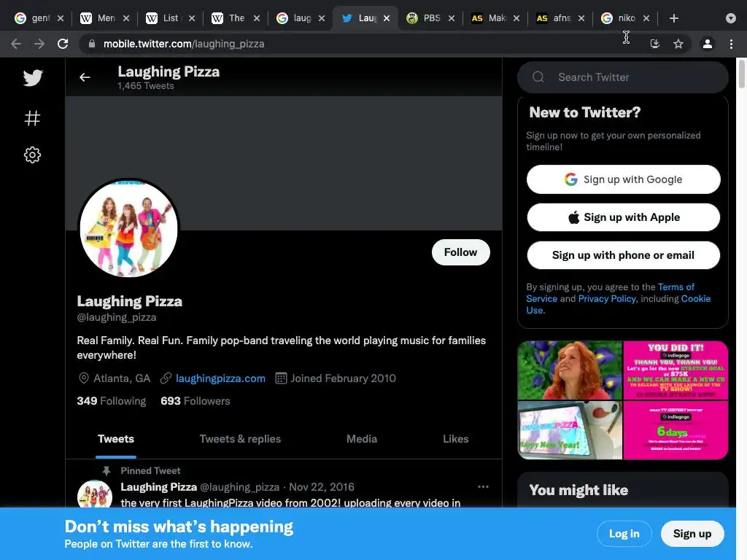
Task: Open the Cookie Use link
Action: tap(695, 298)
